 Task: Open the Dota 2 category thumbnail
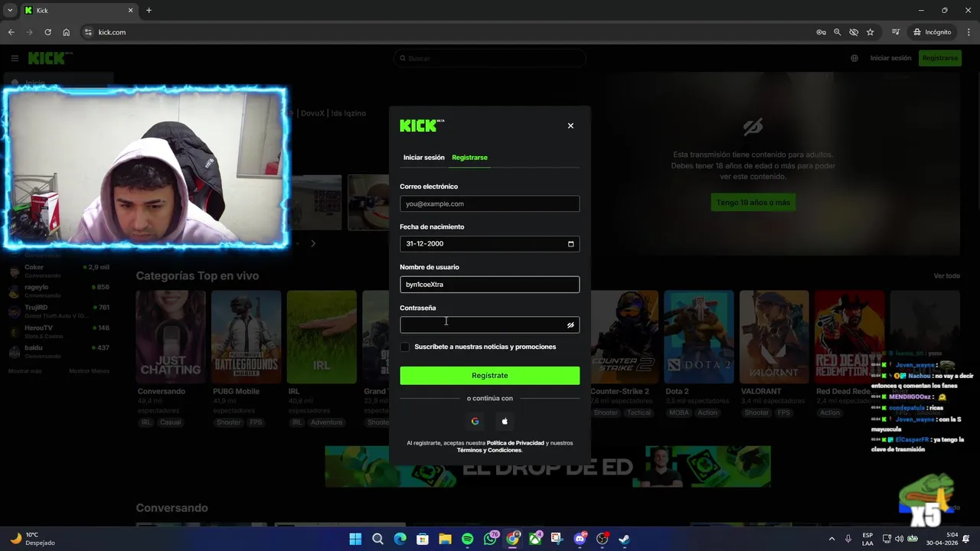(698, 337)
